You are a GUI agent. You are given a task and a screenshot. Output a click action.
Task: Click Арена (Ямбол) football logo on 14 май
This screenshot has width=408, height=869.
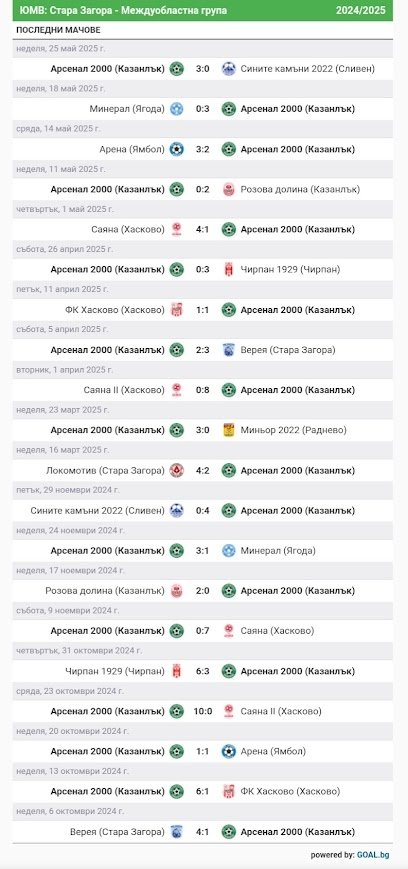177,149
